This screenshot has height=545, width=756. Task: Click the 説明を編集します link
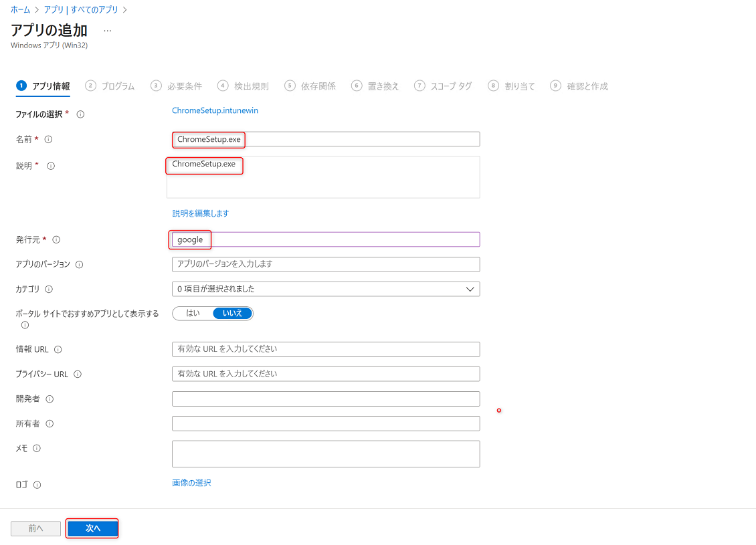(201, 213)
